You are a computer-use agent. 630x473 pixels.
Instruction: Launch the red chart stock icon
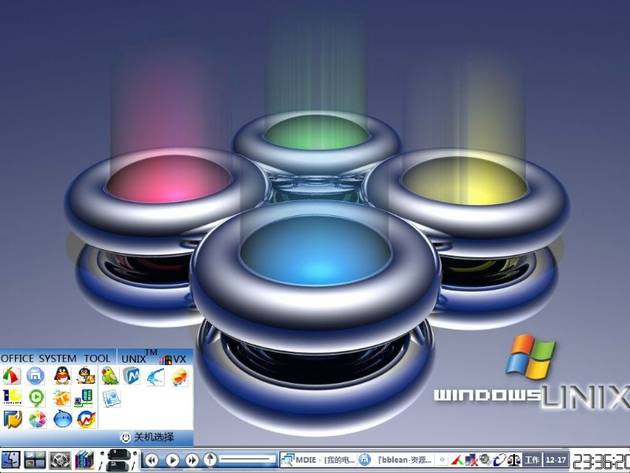86,419
